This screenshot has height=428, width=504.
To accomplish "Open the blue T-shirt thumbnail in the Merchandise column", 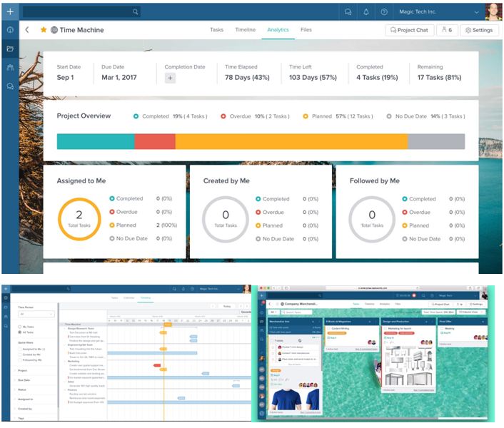I will point(286,399).
